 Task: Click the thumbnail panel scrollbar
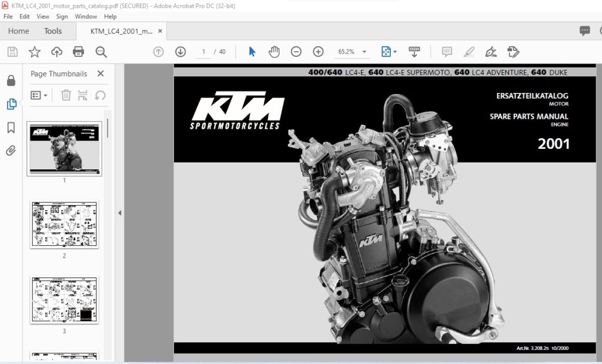tap(108, 128)
